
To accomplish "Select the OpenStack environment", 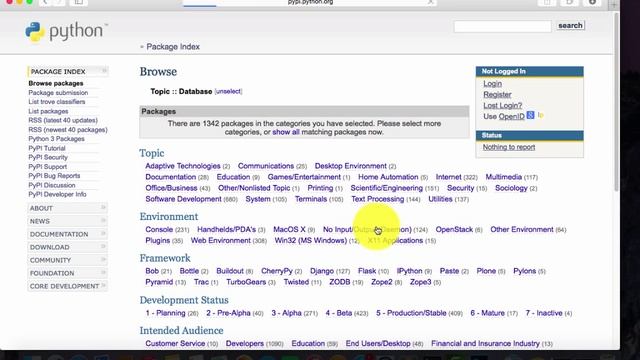I will [x=454, y=230].
